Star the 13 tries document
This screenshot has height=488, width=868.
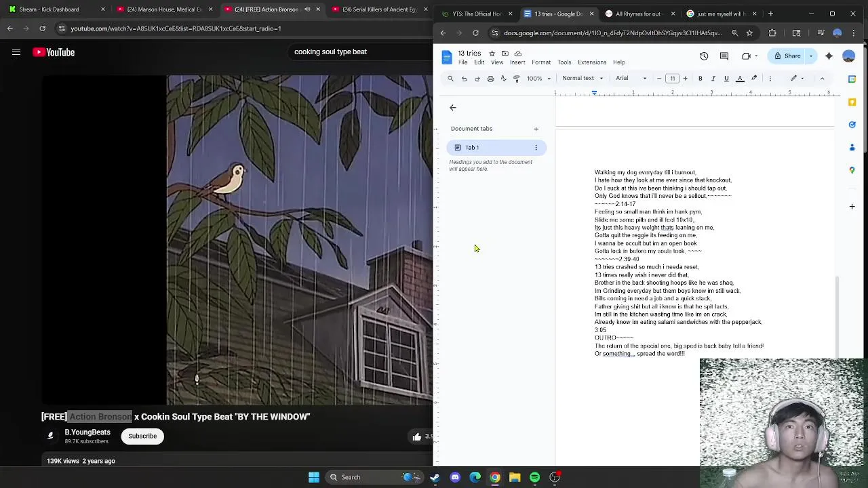492,54
